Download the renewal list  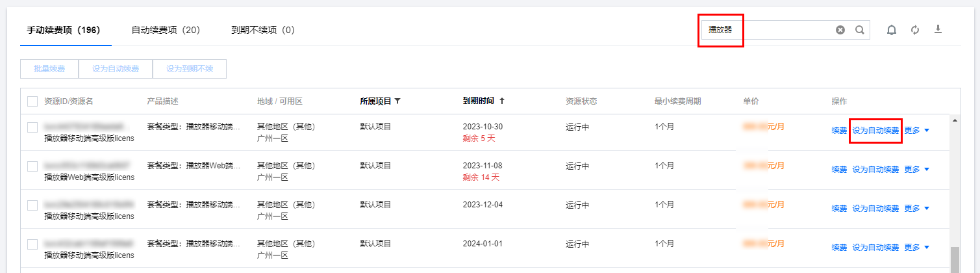[938, 29]
